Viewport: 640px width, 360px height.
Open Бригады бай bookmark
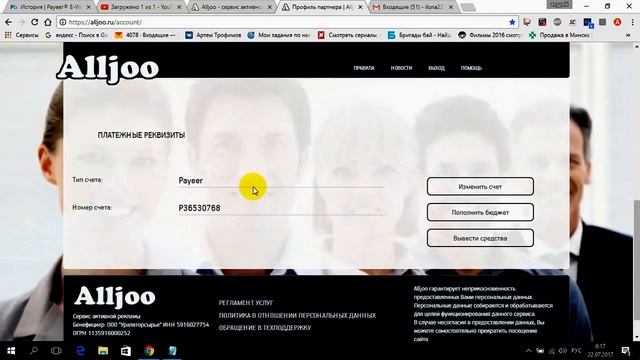420,36
